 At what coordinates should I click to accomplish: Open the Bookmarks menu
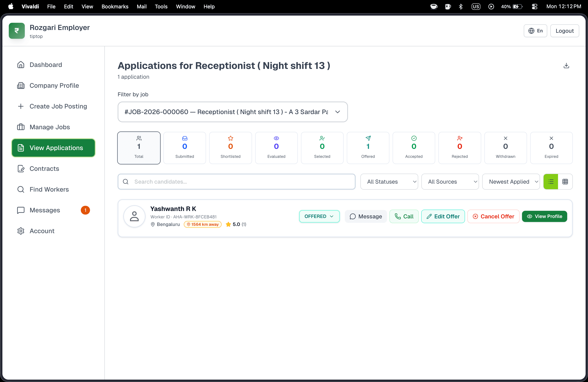[115, 6]
